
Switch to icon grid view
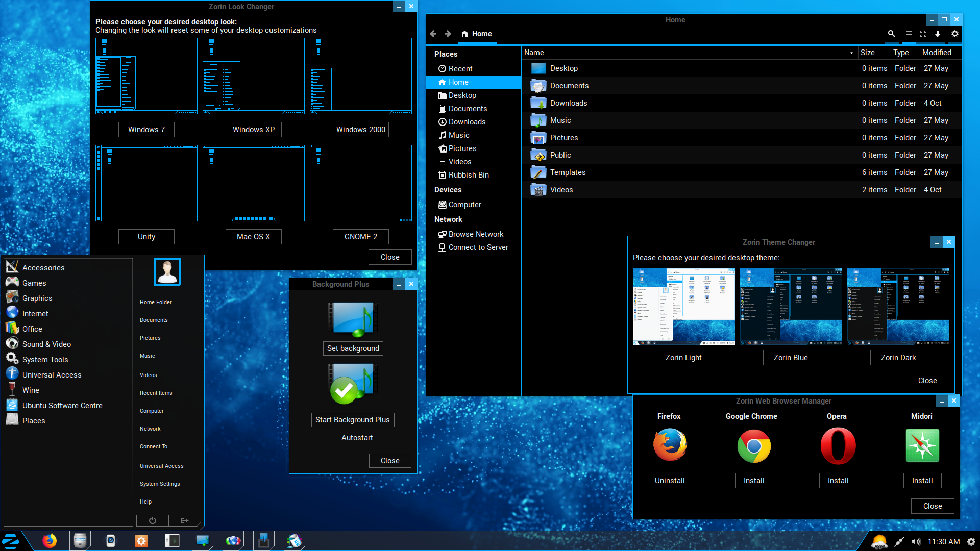coord(923,34)
